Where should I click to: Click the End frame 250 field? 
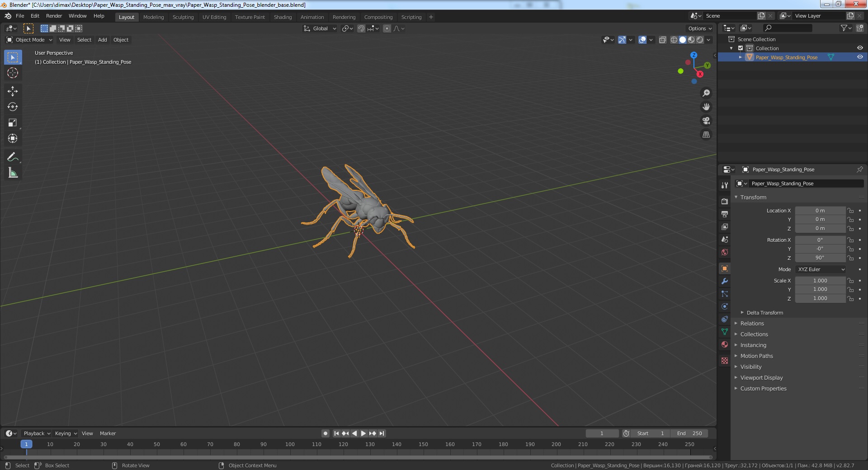click(x=689, y=433)
